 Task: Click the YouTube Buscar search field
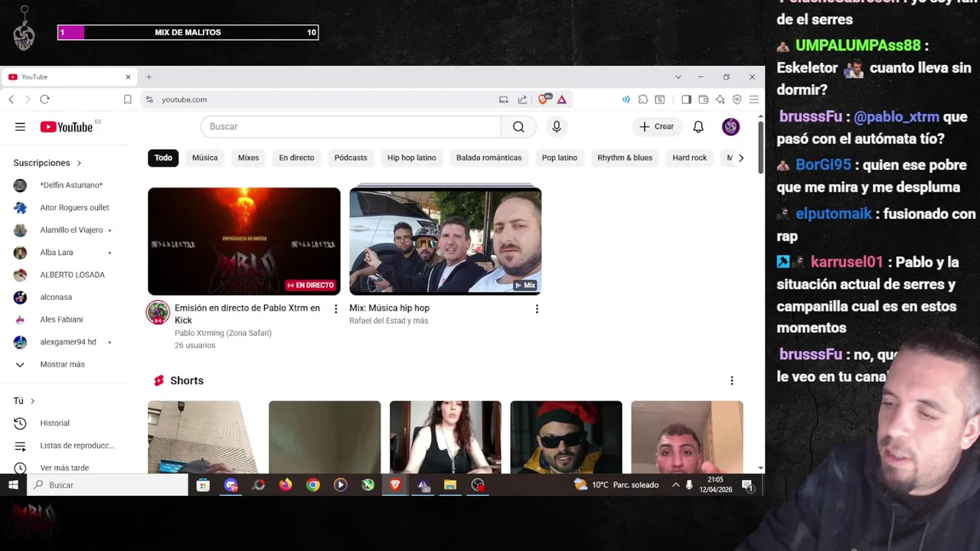[351, 127]
